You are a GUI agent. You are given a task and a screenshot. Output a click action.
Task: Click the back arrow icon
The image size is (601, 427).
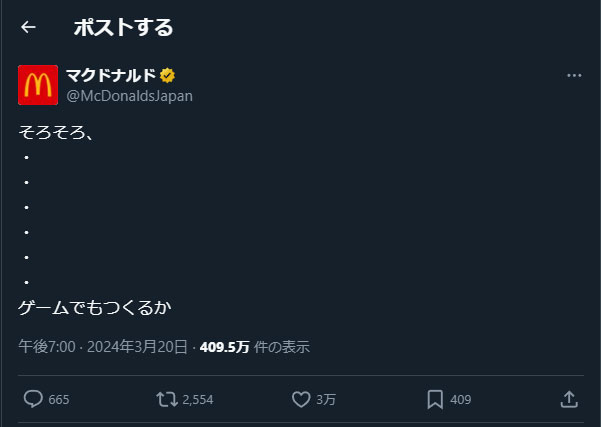[28, 28]
